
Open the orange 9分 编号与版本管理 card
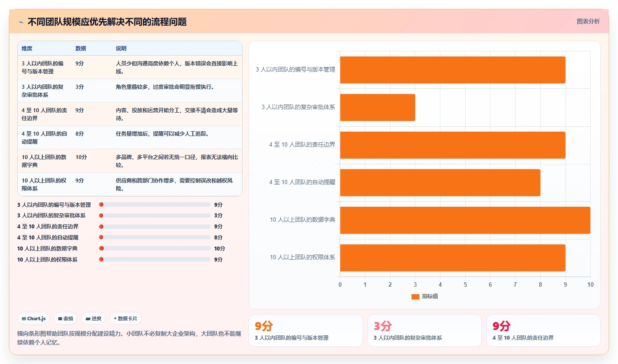[x=306, y=330]
